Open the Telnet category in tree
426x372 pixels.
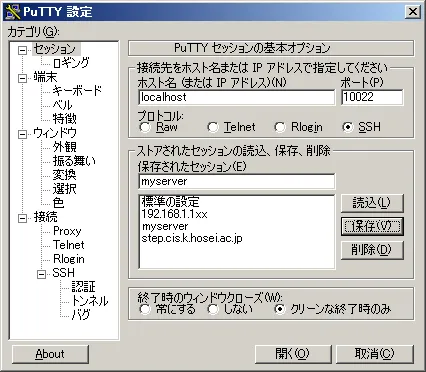[x=68, y=245]
